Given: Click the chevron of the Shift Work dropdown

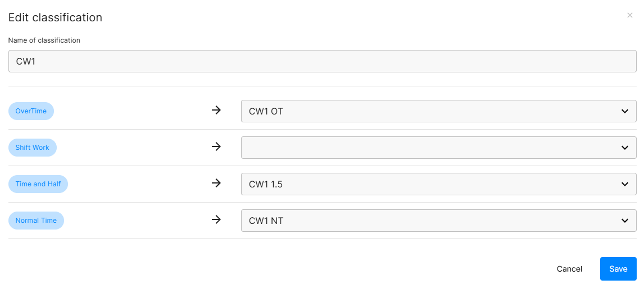Looking at the screenshot, I should click(x=625, y=148).
